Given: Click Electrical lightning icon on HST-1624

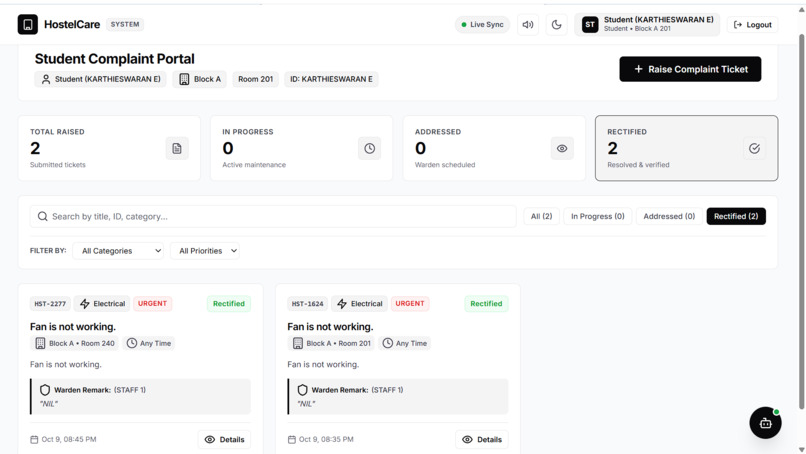Looking at the screenshot, I should pos(342,304).
